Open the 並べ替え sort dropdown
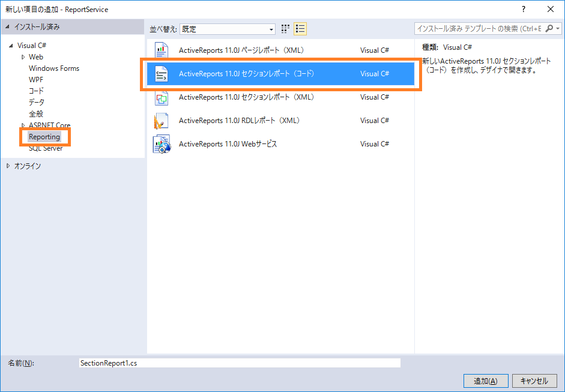 click(228, 29)
